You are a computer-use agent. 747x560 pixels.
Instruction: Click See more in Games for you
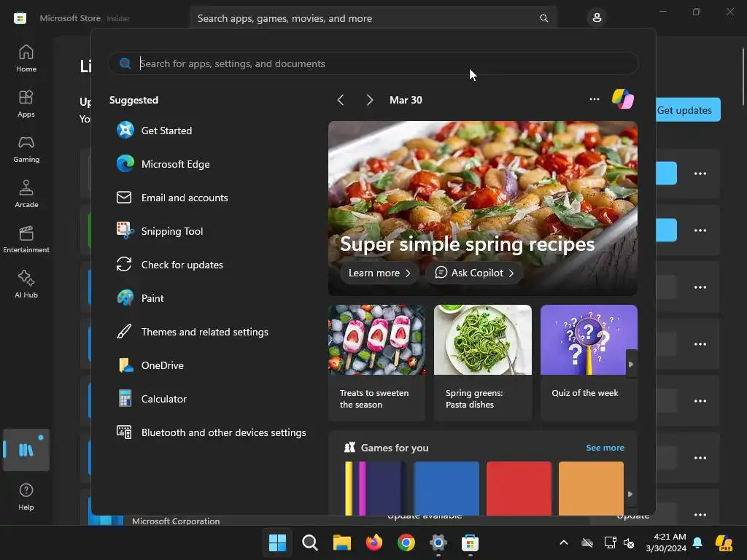[605, 448]
